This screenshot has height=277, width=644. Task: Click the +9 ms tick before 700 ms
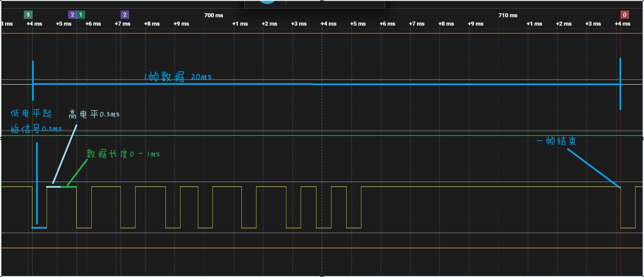(x=181, y=24)
